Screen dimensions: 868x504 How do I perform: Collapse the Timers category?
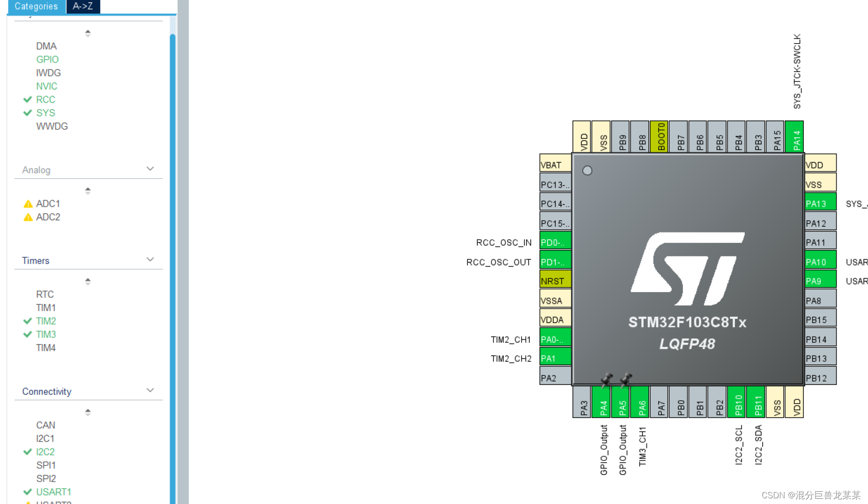[150, 260]
